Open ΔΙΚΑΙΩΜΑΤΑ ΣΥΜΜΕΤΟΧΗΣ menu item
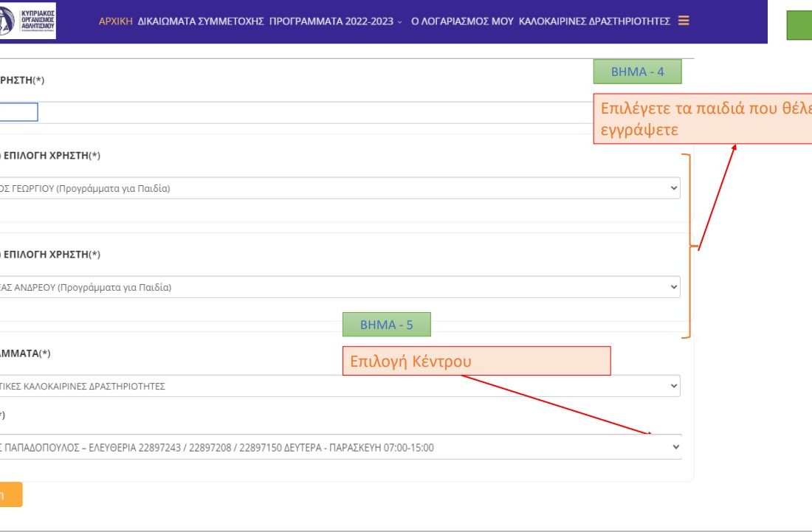 coord(201,21)
